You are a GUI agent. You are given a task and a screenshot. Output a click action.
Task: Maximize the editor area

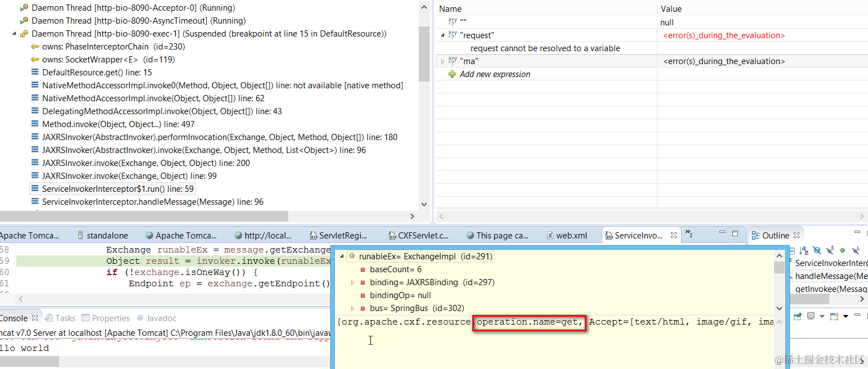tap(735, 233)
